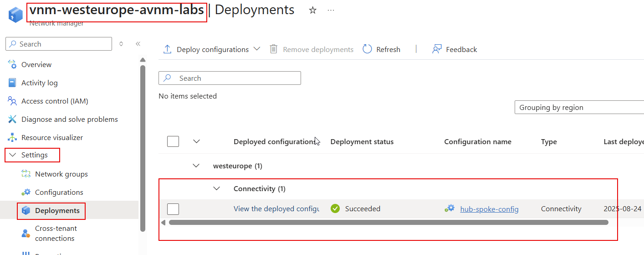Open Configurations under Settings
This screenshot has height=255, width=644.
tap(59, 193)
